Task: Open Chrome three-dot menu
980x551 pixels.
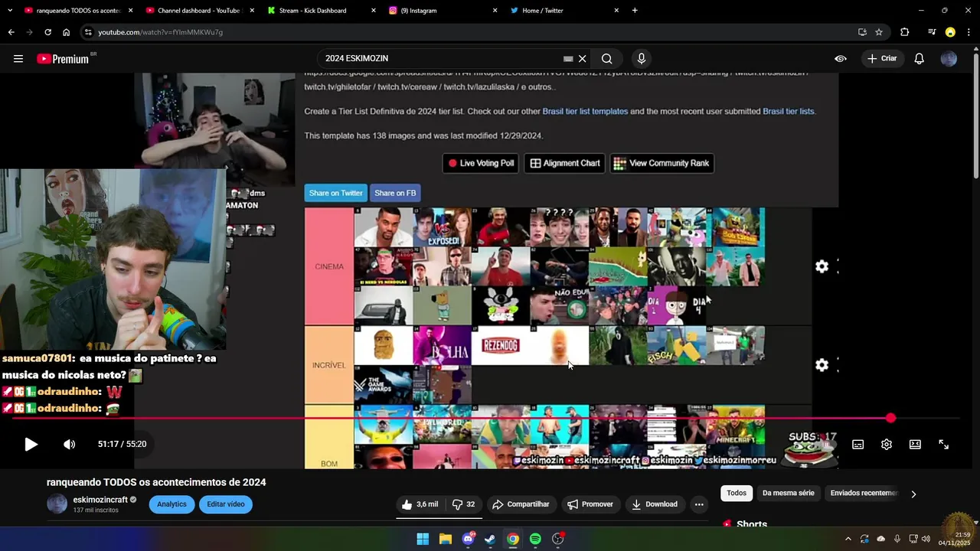Action: [x=969, y=32]
